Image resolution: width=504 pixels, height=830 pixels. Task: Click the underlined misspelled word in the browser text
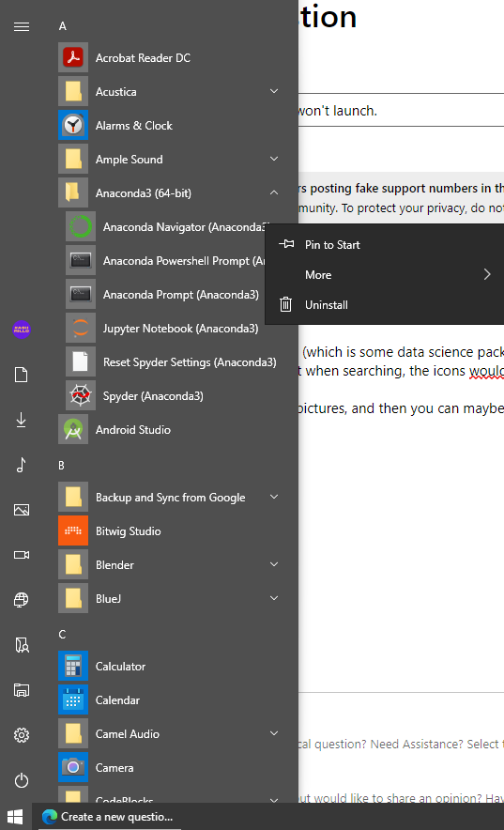[486, 371]
